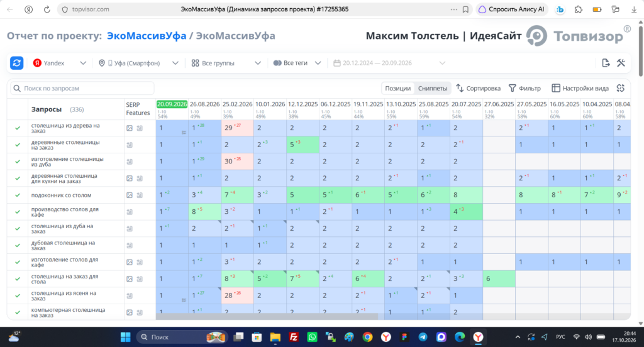Select the 26.08.2026 date column header

(204, 104)
